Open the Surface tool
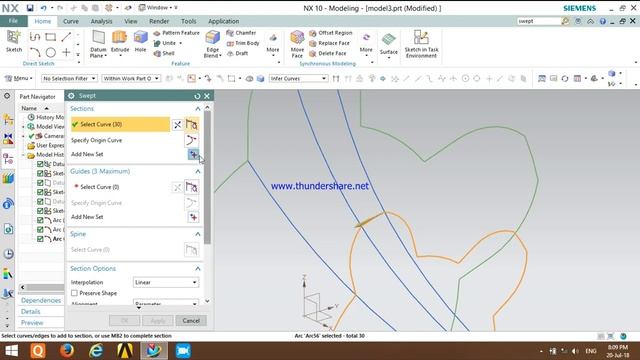 [389, 44]
